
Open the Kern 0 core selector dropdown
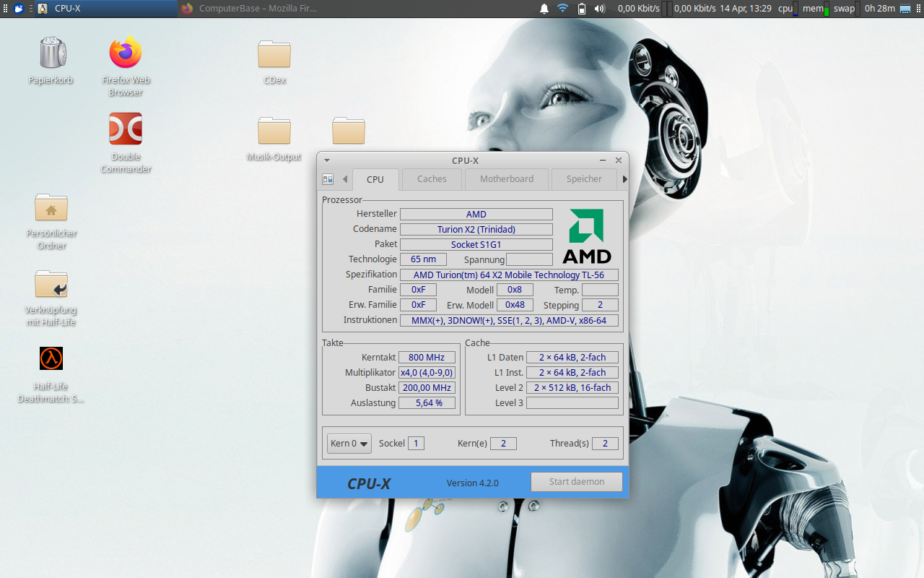[349, 443]
